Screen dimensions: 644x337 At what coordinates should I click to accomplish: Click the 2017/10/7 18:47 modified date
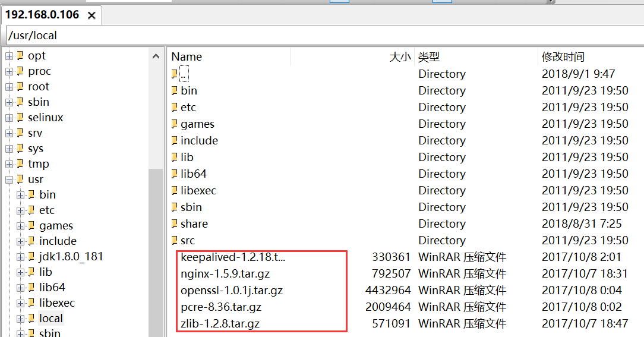(x=585, y=324)
